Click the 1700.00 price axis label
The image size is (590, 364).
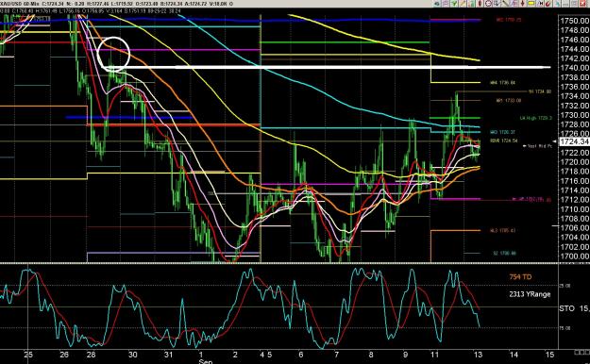coord(575,256)
